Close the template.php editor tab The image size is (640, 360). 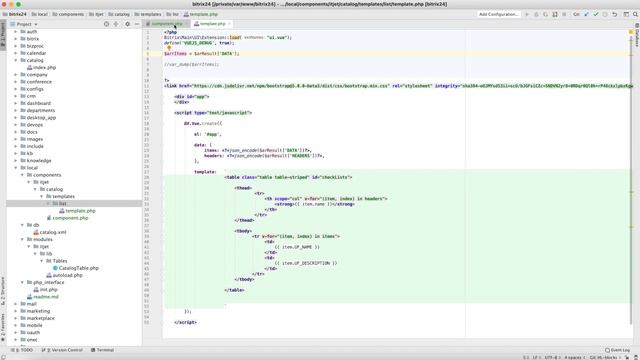click(x=229, y=24)
